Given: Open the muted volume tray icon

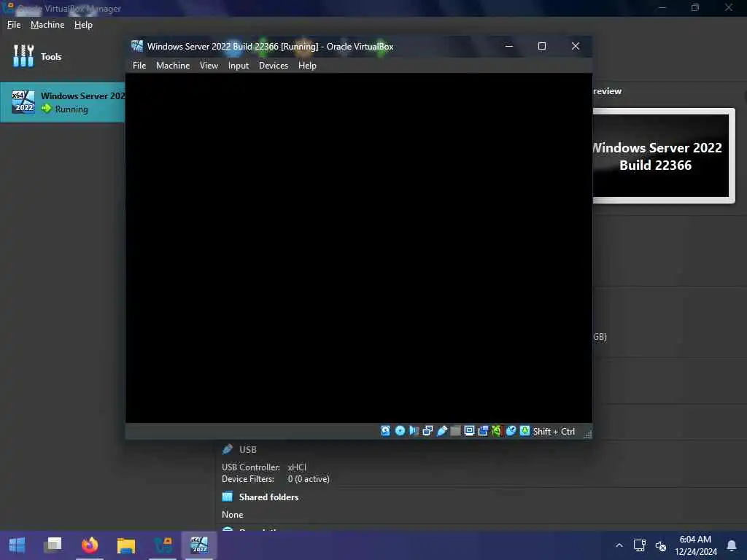Looking at the screenshot, I should 660,545.
